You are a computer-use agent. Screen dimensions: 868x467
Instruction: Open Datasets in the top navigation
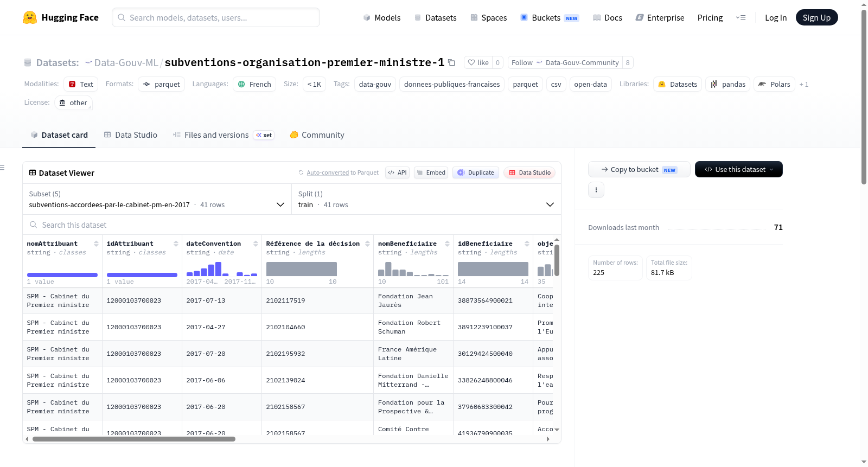(435, 18)
